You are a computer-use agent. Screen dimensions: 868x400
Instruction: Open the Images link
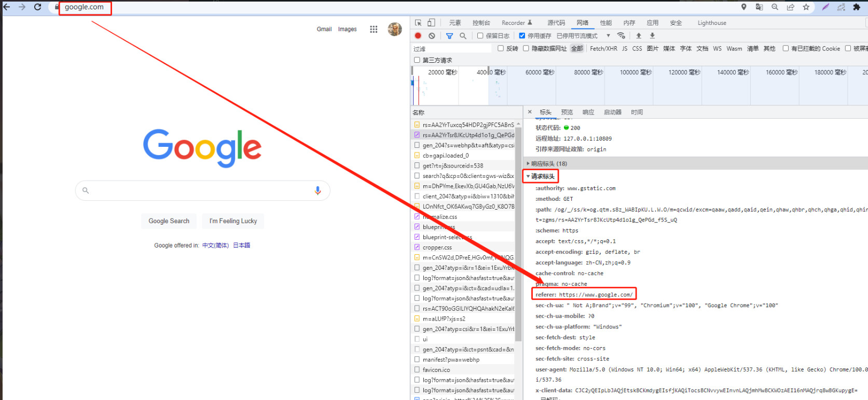coord(347,29)
